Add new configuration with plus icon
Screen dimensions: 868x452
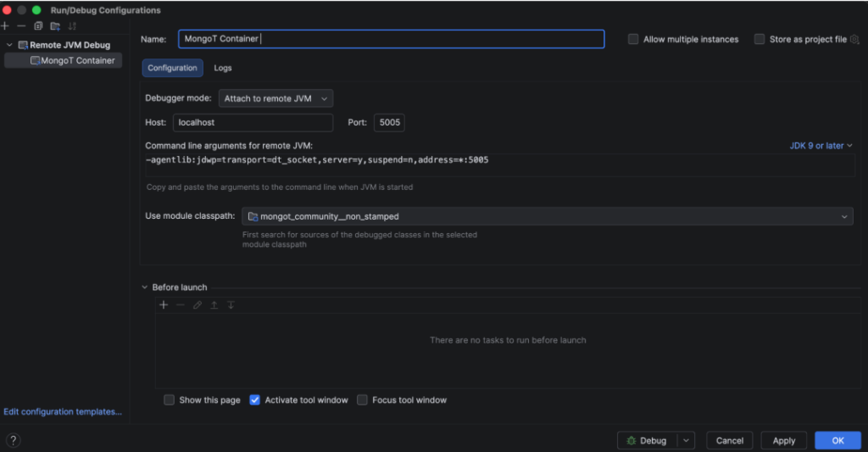pos(5,26)
